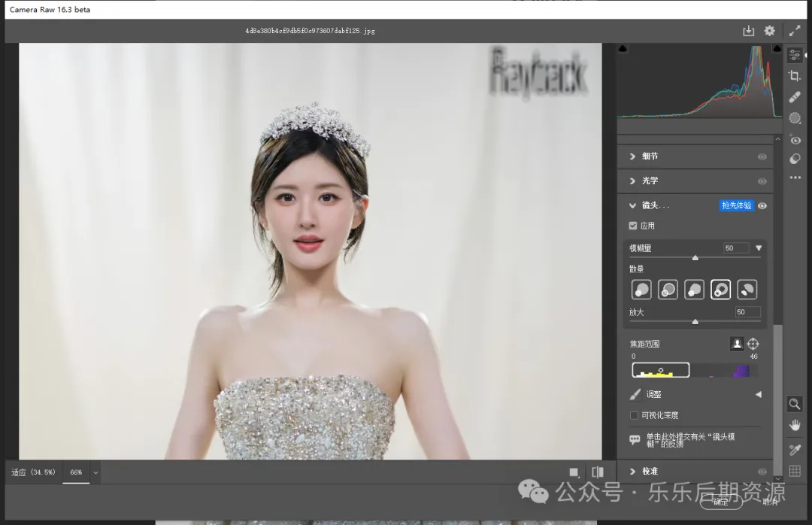This screenshot has height=525, width=812.
Task: Toggle full screen mode arrows icon
Action: click(x=795, y=31)
